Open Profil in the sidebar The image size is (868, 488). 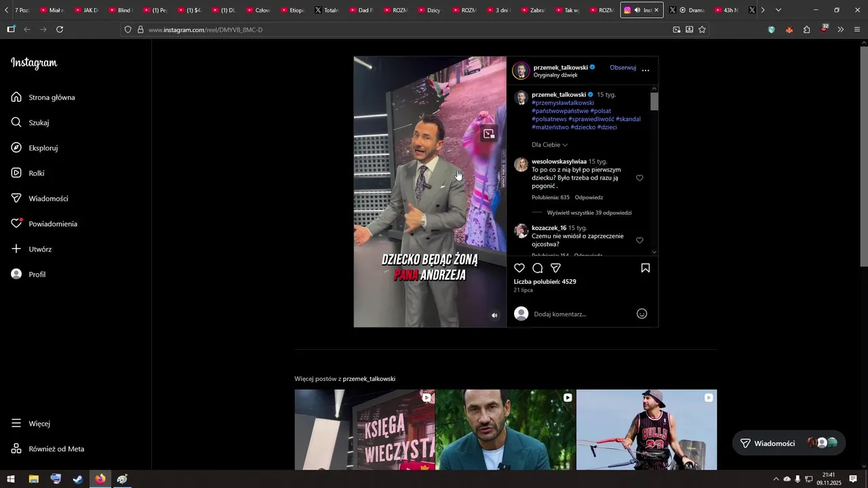pos(28,274)
